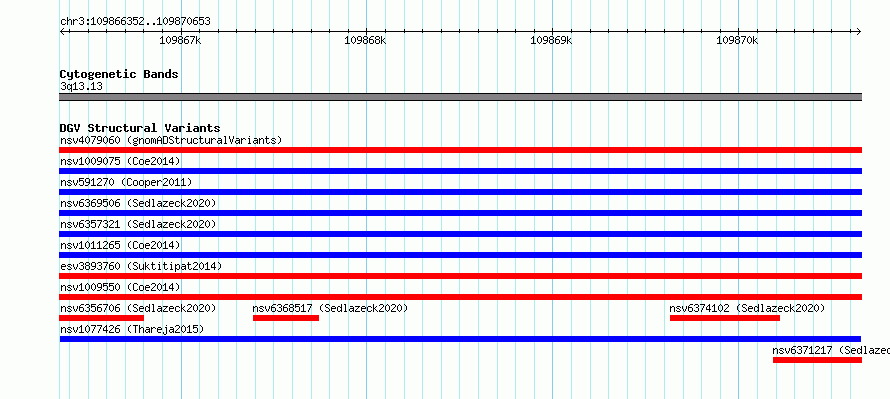Viewport: 890px width, 399px height.
Task: Click the right arrowhead of the ruler
Action: point(859,31)
